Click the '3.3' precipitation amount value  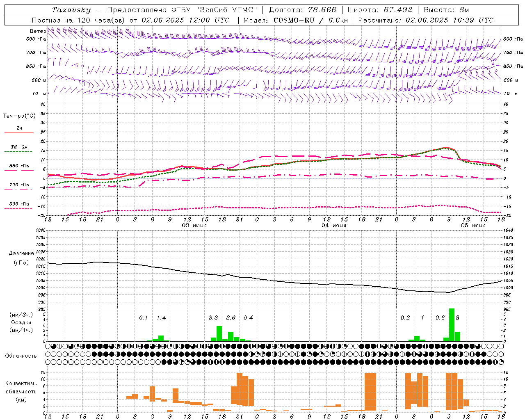tap(213, 317)
